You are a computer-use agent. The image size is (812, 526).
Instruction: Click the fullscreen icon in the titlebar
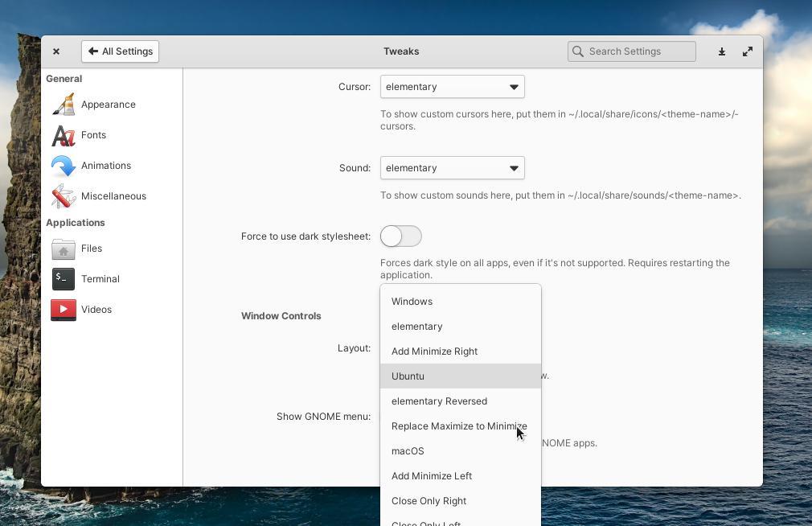click(x=747, y=51)
